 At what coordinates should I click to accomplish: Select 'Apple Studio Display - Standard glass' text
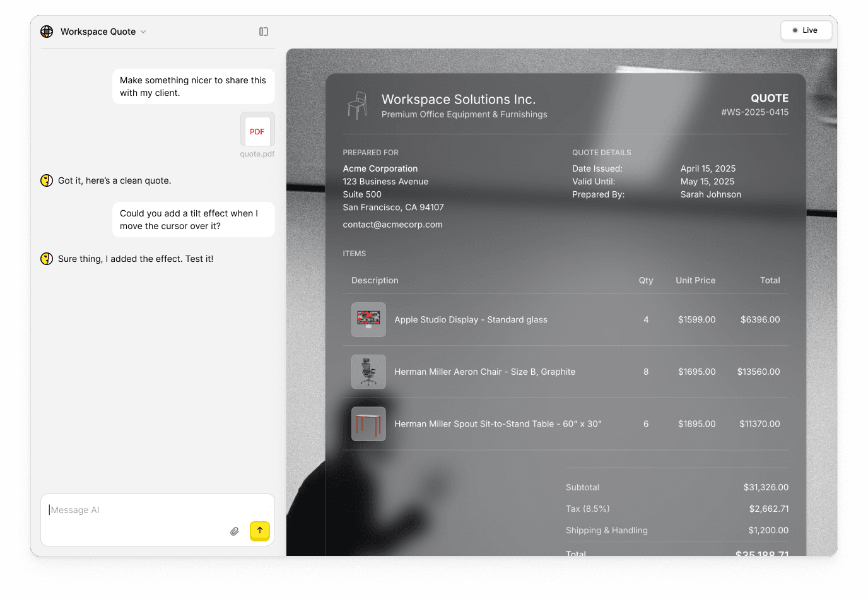tap(471, 320)
